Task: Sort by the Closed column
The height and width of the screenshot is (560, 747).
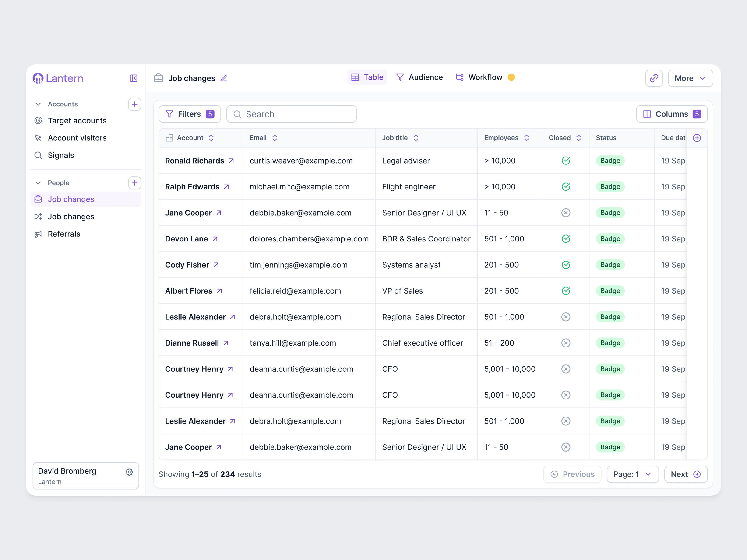Action: click(x=578, y=138)
